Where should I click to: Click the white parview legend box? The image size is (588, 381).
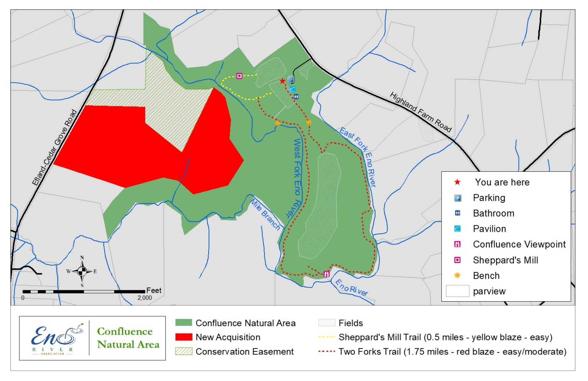[x=457, y=291]
